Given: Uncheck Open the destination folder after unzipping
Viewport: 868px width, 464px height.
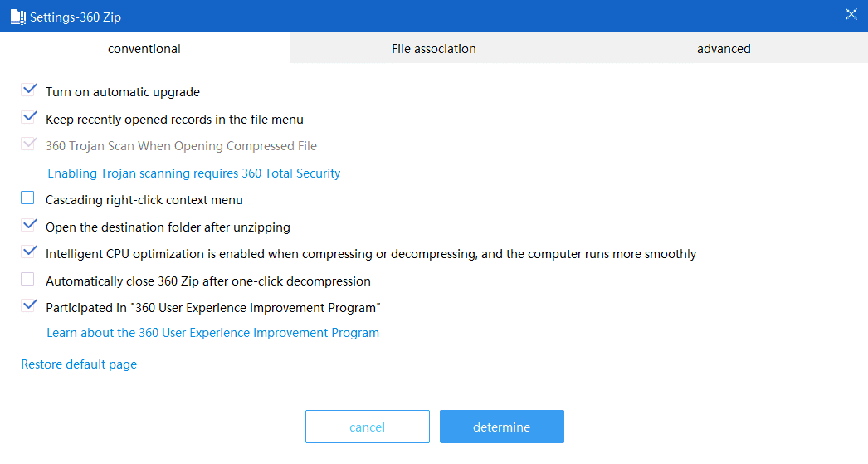Looking at the screenshot, I should pyautogui.click(x=29, y=226).
